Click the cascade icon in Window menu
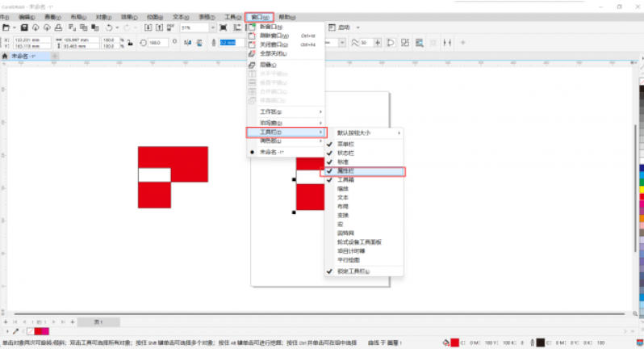 252,65
